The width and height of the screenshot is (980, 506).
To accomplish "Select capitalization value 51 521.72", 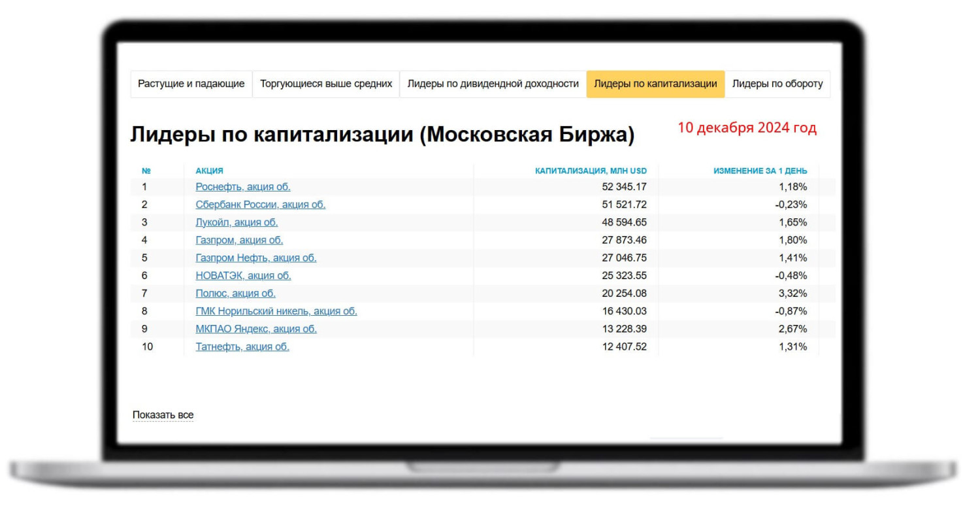I will click(x=625, y=205).
